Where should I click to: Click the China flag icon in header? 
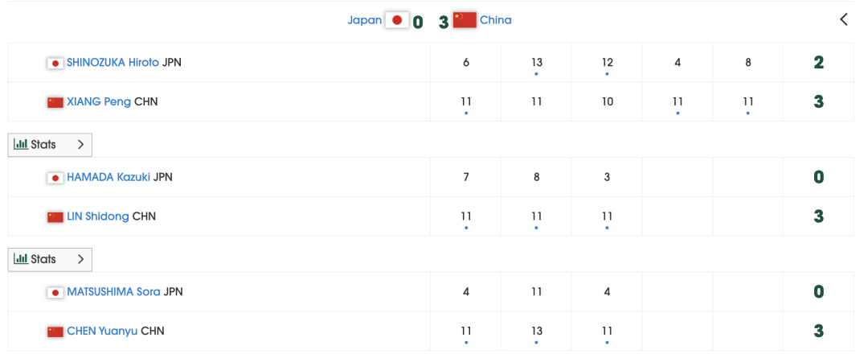[465, 20]
